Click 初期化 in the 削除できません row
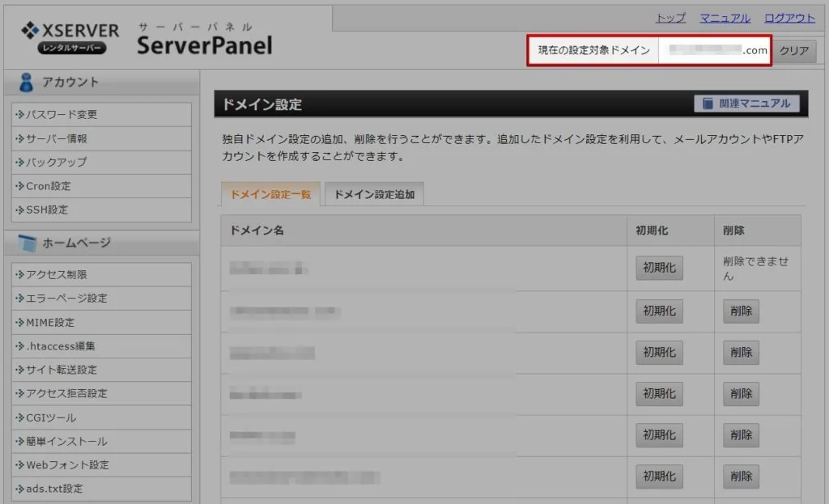829x504 pixels. click(659, 268)
